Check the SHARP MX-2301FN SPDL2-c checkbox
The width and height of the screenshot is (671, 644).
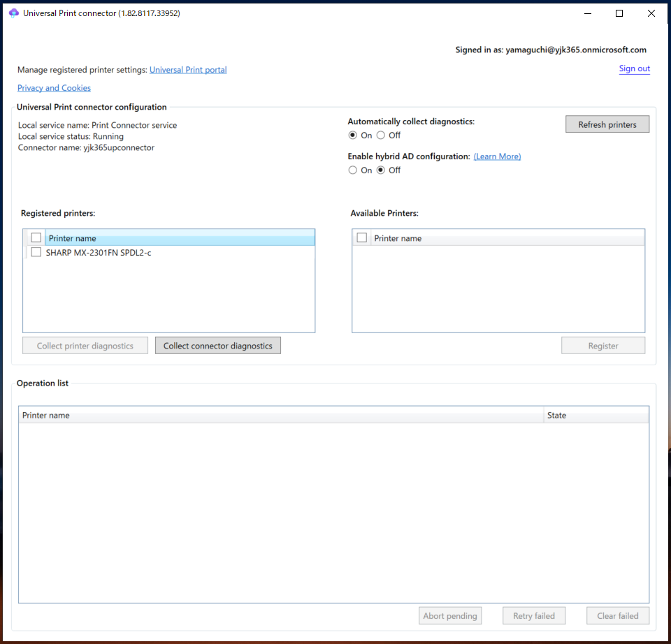click(36, 252)
